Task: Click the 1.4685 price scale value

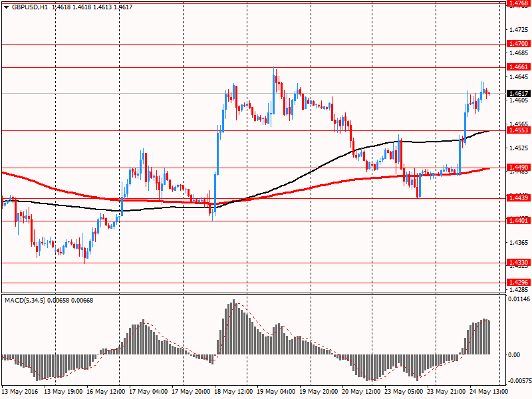Action: [519, 53]
